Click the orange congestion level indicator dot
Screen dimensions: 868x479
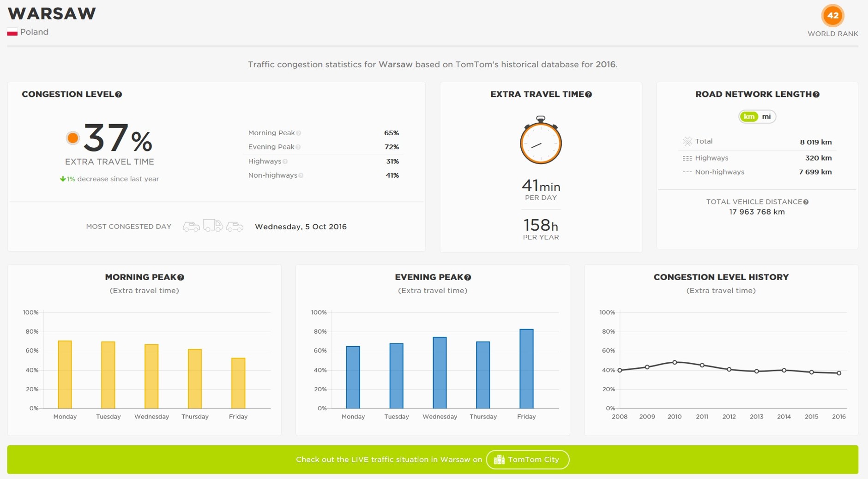click(x=72, y=138)
